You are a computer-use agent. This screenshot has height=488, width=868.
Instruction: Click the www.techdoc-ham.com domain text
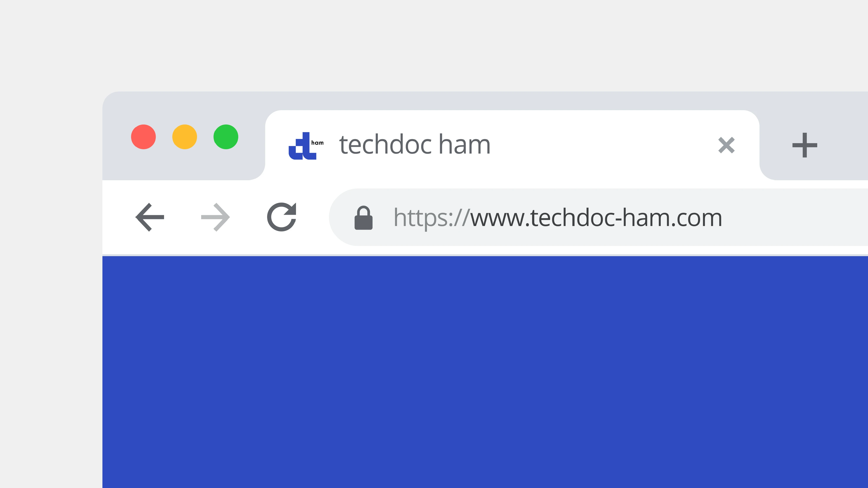coord(596,218)
